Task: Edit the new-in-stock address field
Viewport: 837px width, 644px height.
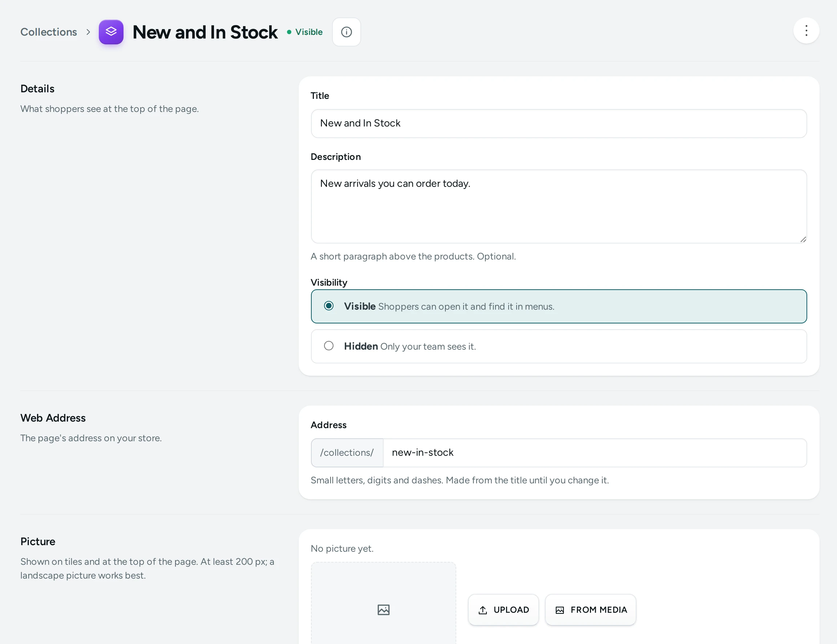Action: [x=595, y=453]
